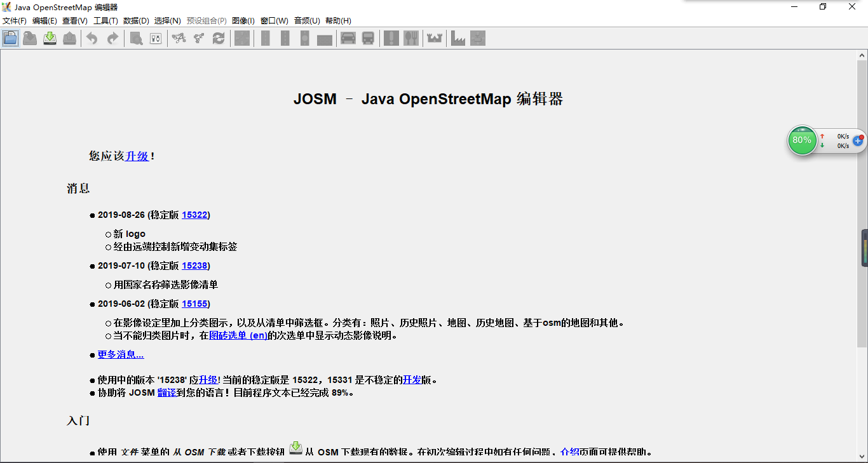Undo the last action
Image resolution: width=868 pixels, height=463 pixels.
click(x=92, y=38)
